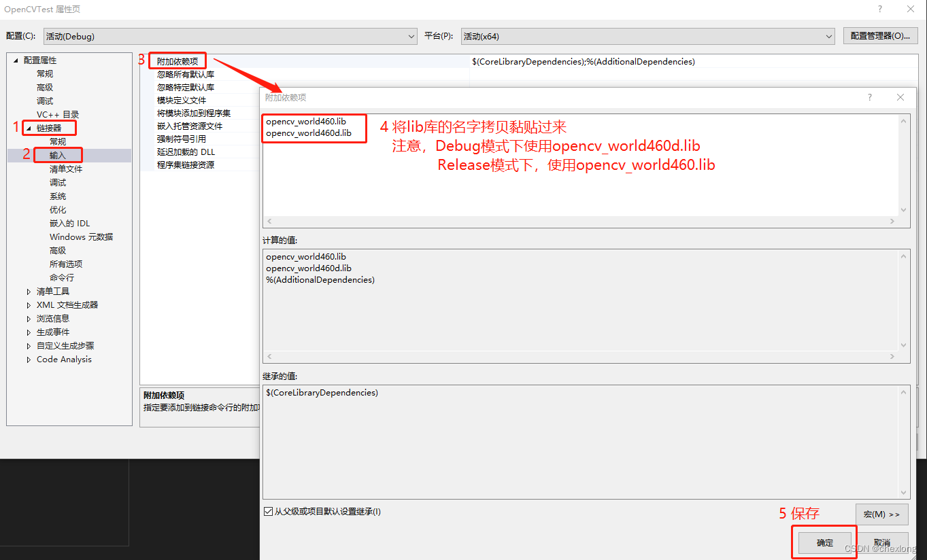
Task: Toggle 从父级或项目默认设置继承 checkbox
Action: [x=268, y=511]
